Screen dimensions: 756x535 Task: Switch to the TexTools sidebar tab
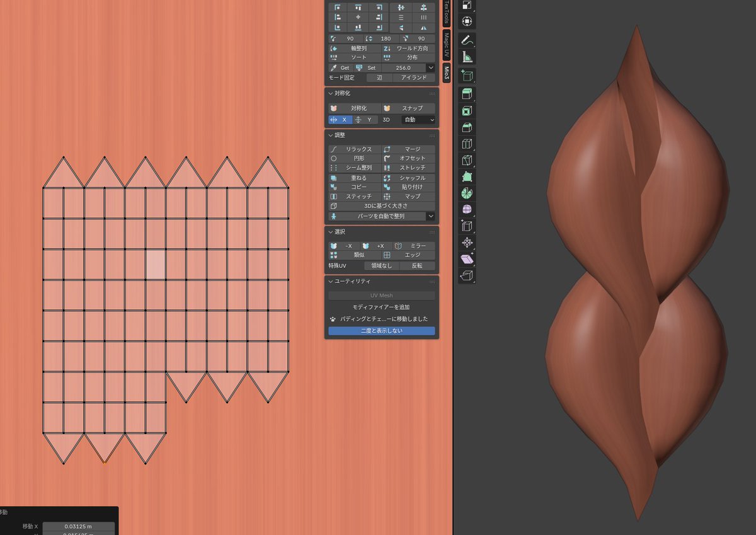click(447, 13)
